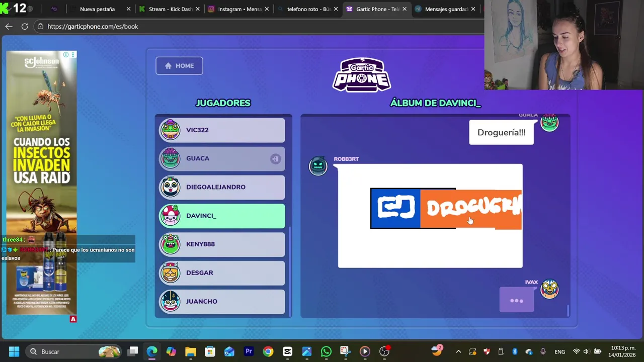Switch to Stream - Kick Dashboard tab

(x=170, y=9)
